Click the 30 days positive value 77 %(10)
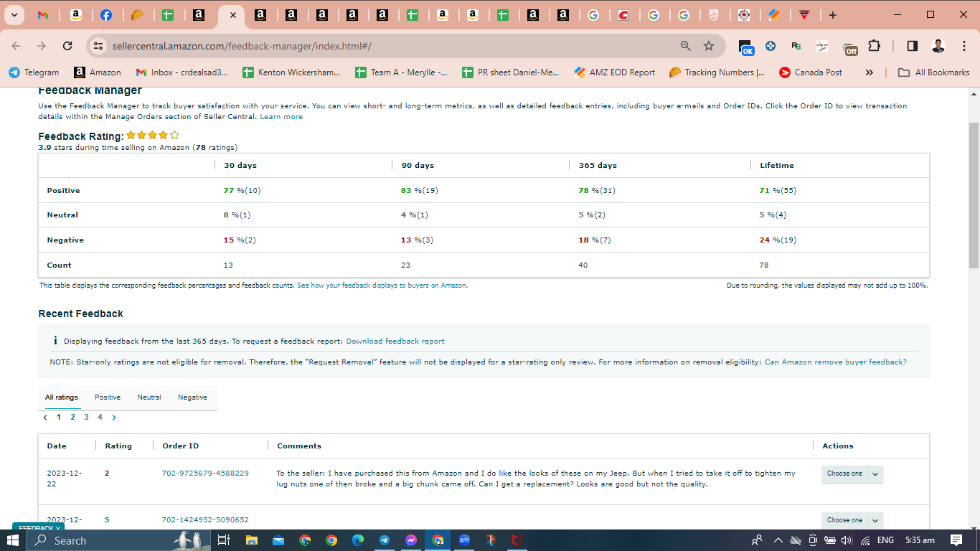Viewport: 980px width, 551px height. 242,191
